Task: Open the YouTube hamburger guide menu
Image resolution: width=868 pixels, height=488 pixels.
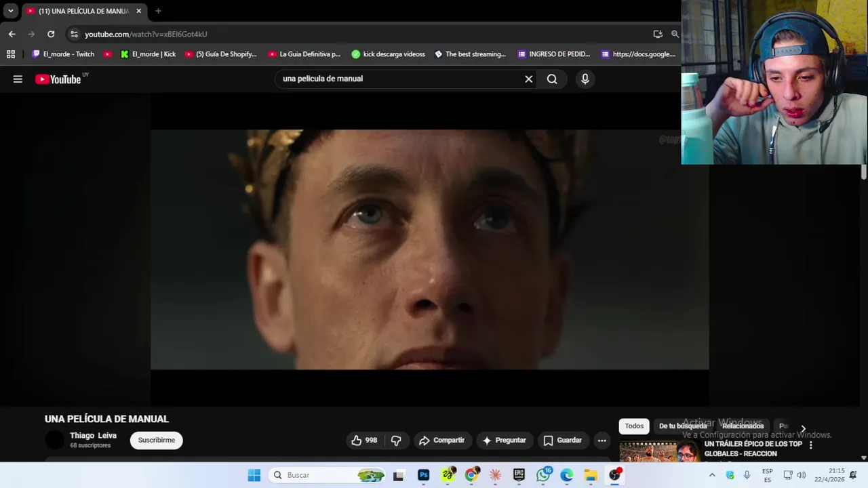Action: [x=18, y=79]
